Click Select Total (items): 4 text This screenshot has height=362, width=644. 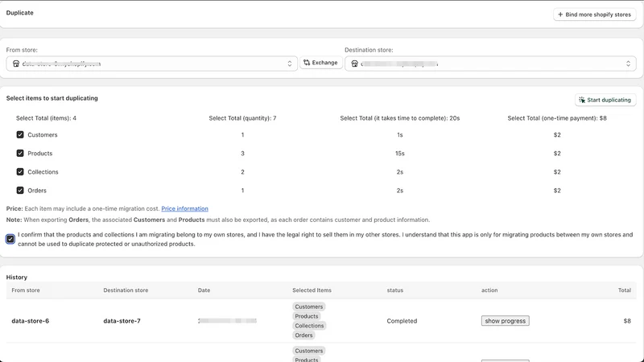click(46, 118)
